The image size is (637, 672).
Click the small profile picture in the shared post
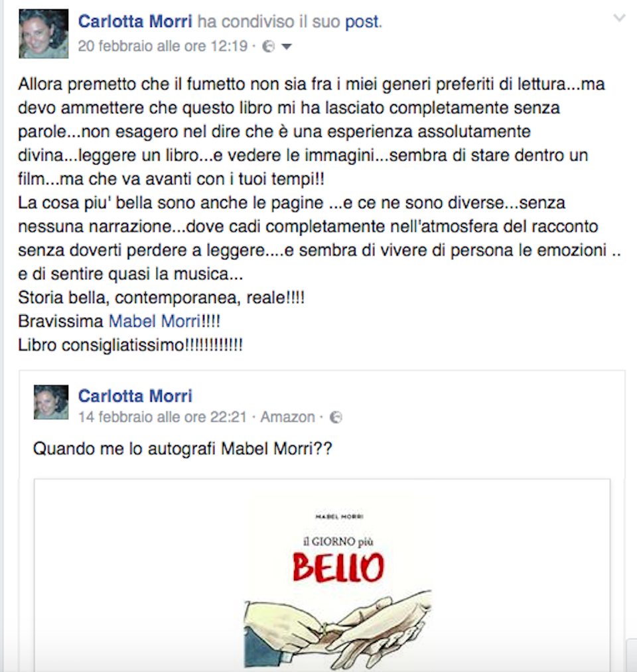tap(51, 402)
